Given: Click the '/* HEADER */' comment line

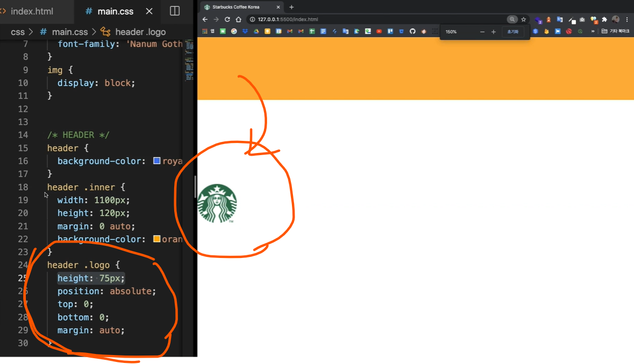Looking at the screenshot, I should pyautogui.click(x=78, y=135).
